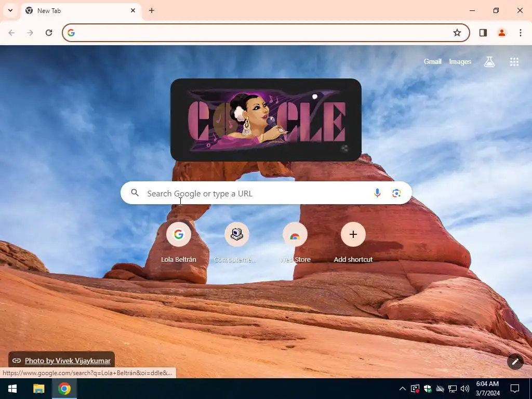Customize this page with pencil button

click(515, 362)
